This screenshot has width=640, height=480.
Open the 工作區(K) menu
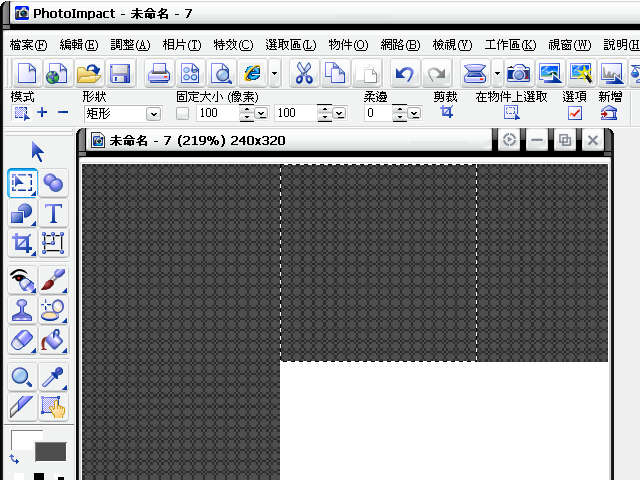click(x=510, y=44)
